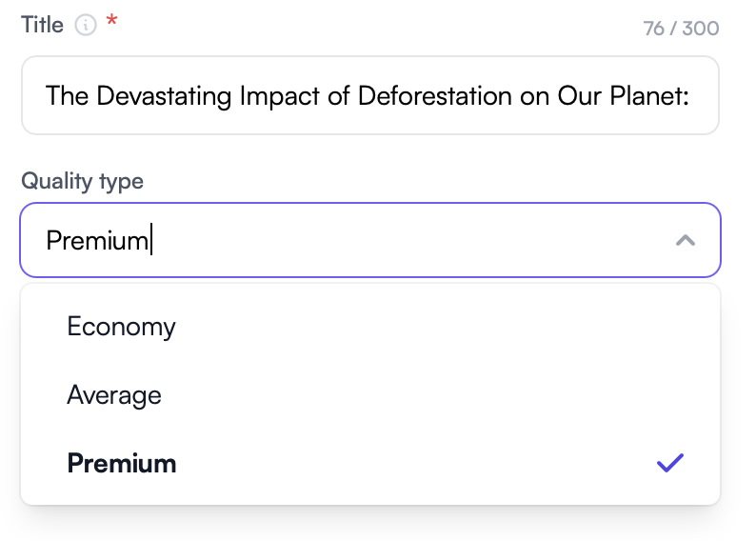Click the Title field label
Image resolution: width=756 pixels, height=541 pixels.
click(x=42, y=26)
